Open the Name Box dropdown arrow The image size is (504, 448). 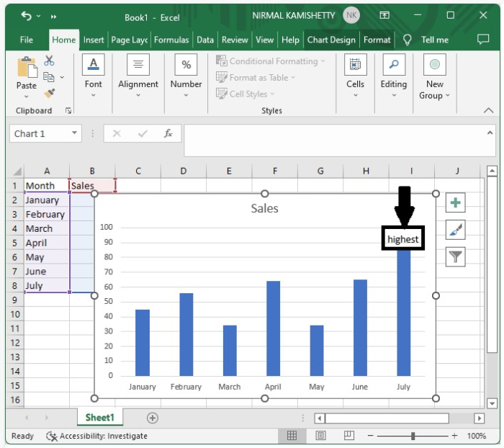pos(75,133)
